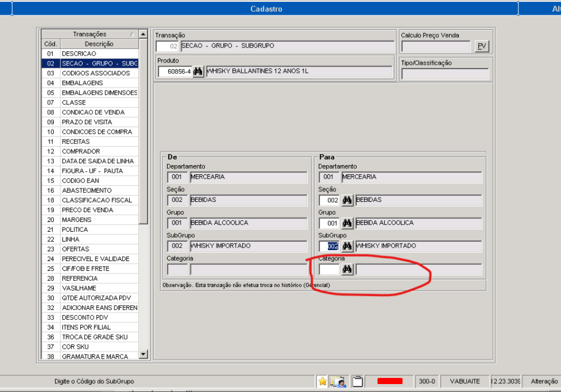This screenshot has height=392, width=561.
Task: Click Para Seção code field 002
Action: pos(329,201)
